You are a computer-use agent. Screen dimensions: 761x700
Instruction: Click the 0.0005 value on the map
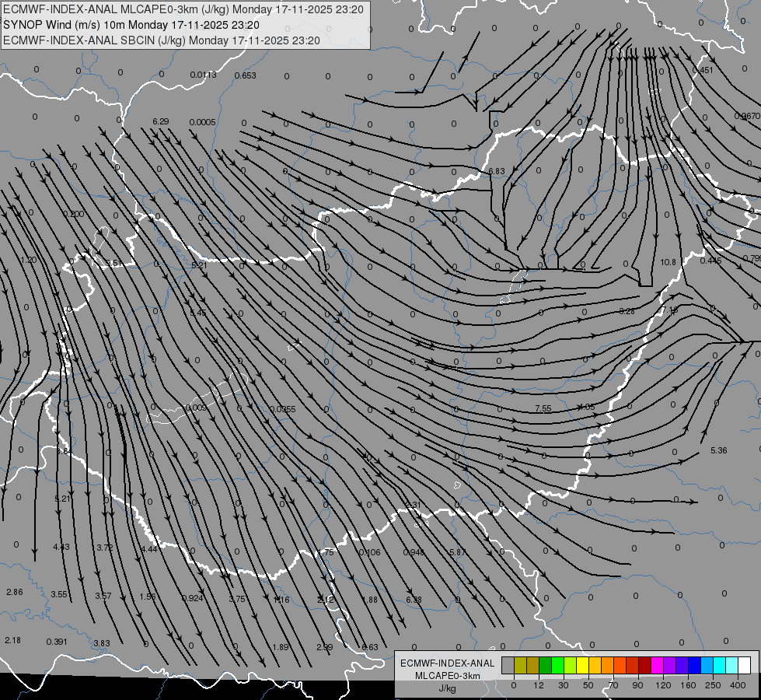pos(202,122)
